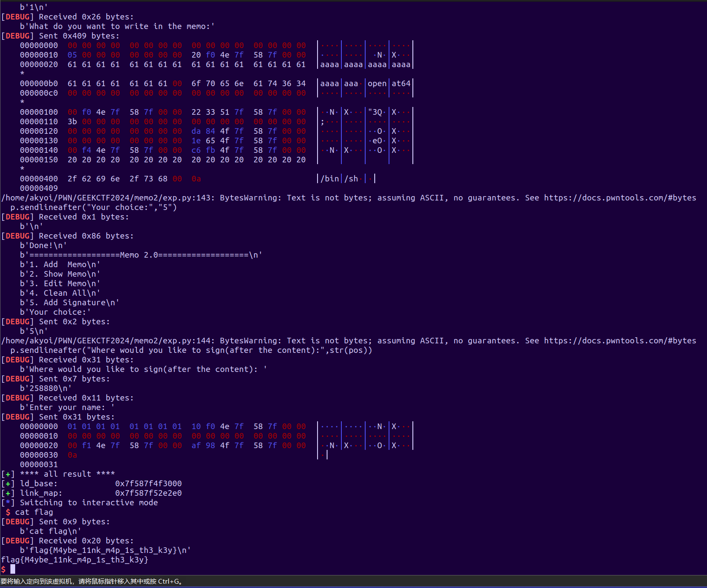This screenshot has width=707, height=588.
Task: Click the 'Received 0x26 bytes:' debug line
Action: (68, 16)
